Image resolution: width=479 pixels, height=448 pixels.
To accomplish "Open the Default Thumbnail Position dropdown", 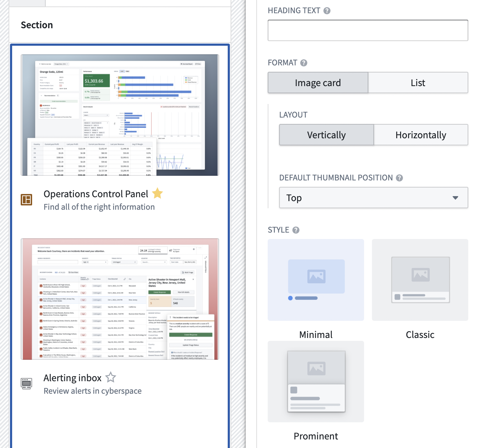I will [374, 198].
